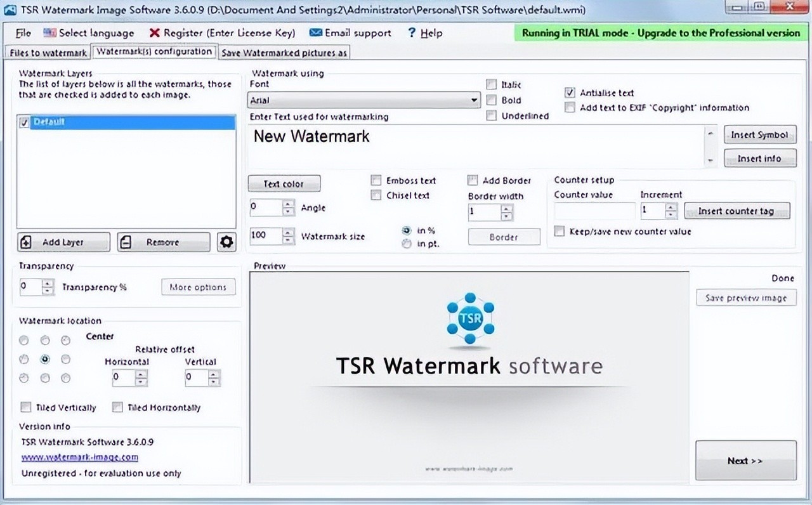Image resolution: width=812 pixels, height=505 pixels.
Task: Select the 'in pt.' size radio button
Action: tap(407, 244)
